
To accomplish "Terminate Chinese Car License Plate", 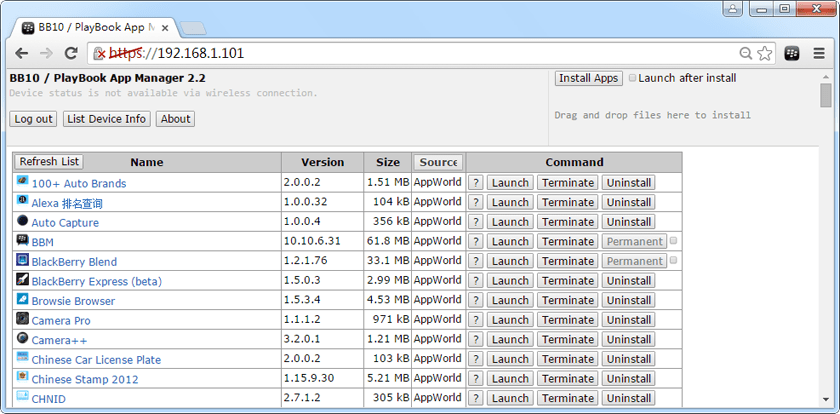I will pyautogui.click(x=567, y=359).
